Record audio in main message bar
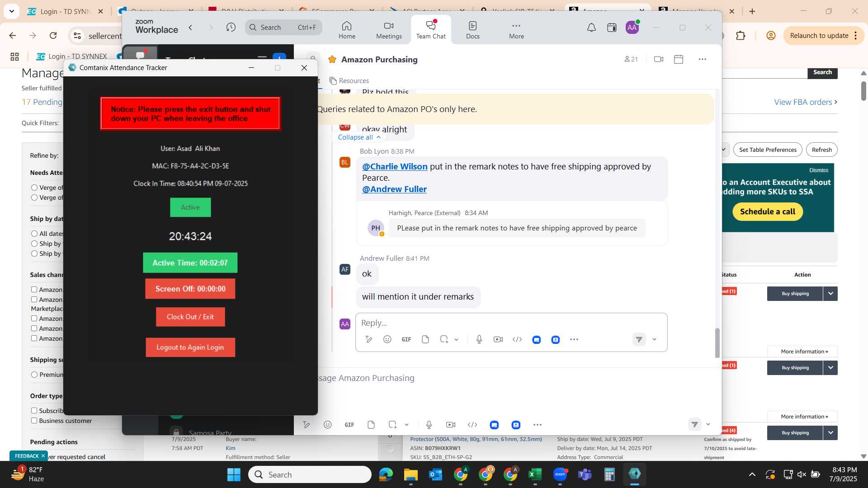The width and height of the screenshot is (868, 488). pyautogui.click(x=429, y=425)
